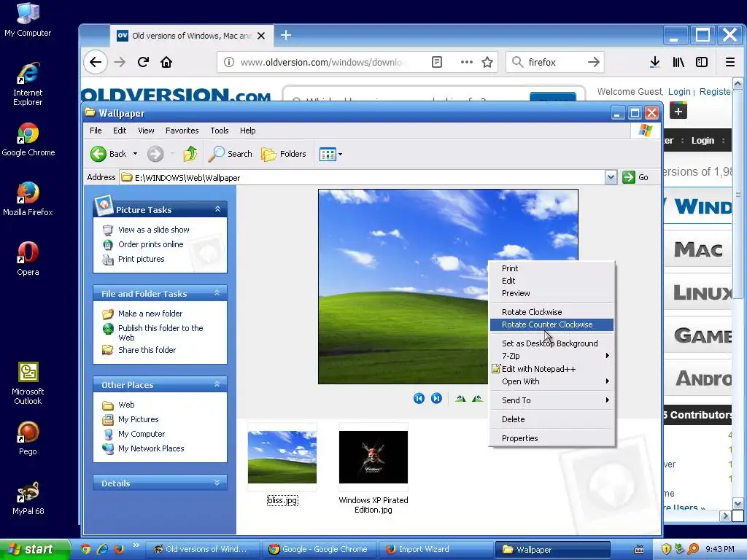Open new tab in Firefox
This screenshot has width=747, height=560.
pyautogui.click(x=286, y=35)
